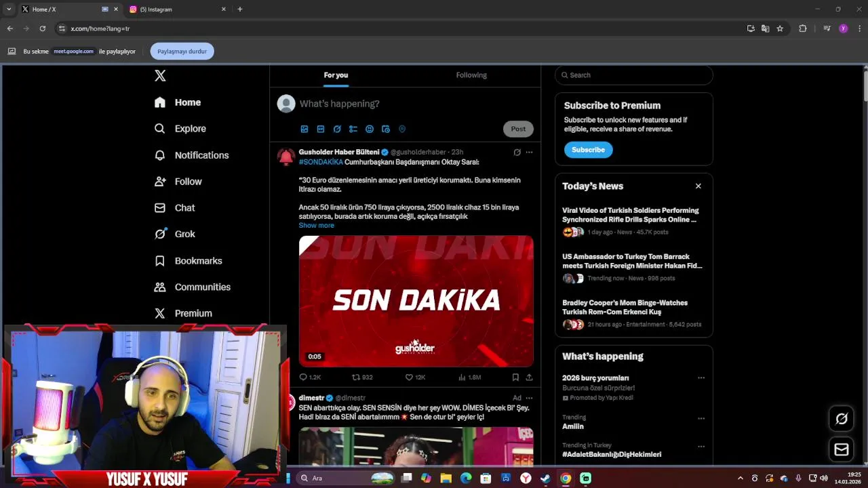
Task: Open Gusholder Haber Bülteni profile name
Action: pos(339,152)
